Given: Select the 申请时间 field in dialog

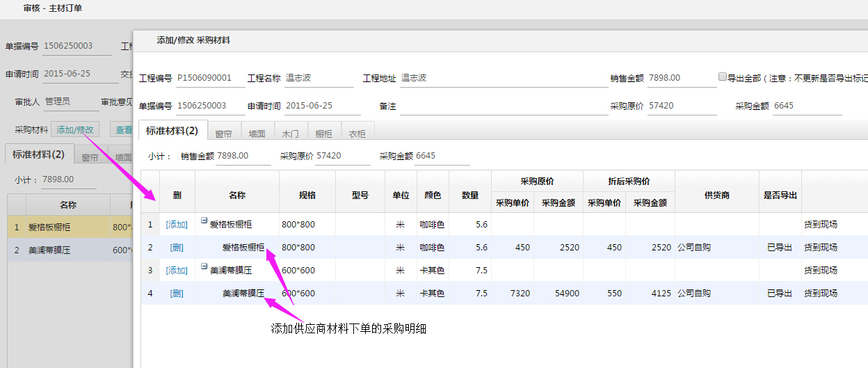Looking at the screenshot, I should tap(323, 106).
